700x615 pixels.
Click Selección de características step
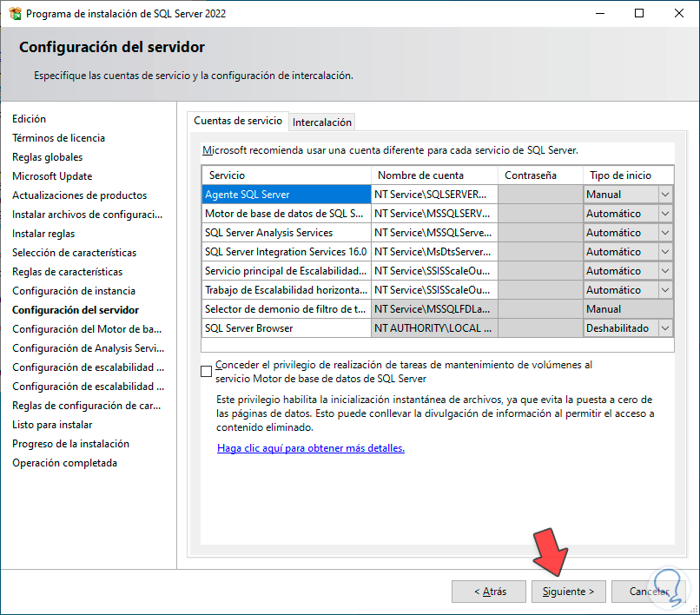(74, 253)
